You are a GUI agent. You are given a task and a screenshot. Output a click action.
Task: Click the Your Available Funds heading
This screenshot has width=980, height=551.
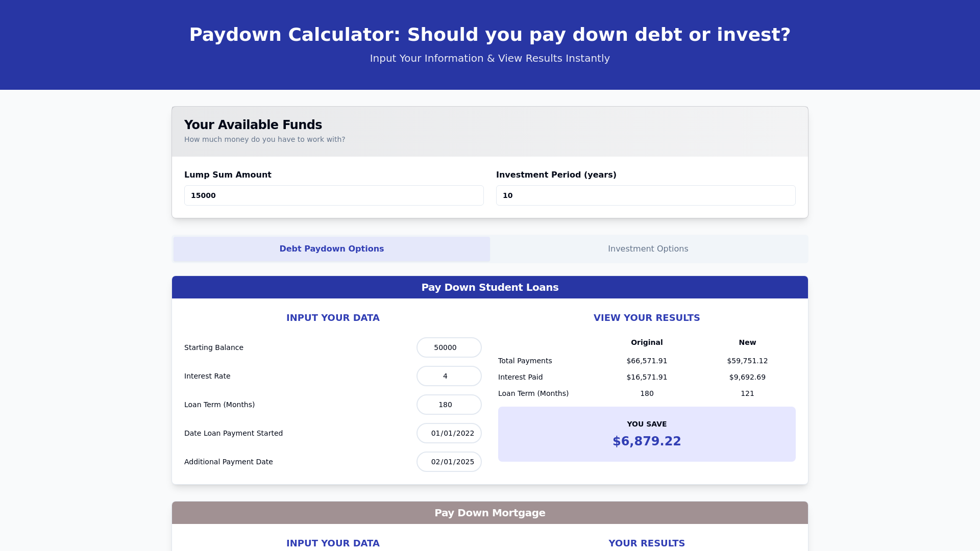point(253,125)
